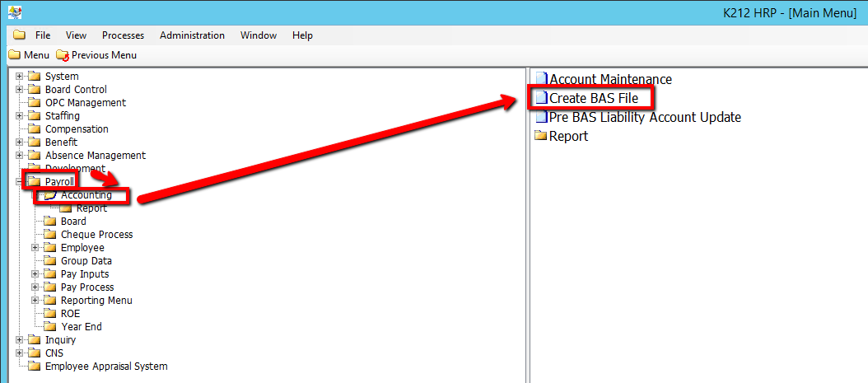The height and width of the screenshot is (383, 868).
Task: Click the Menu folder icon in toolbar
Action: pos(14,55)
